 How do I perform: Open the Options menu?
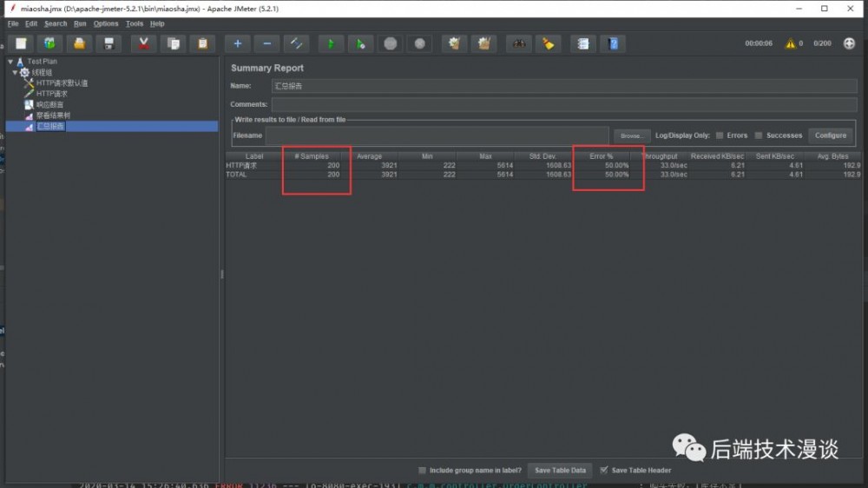[106, 23]
